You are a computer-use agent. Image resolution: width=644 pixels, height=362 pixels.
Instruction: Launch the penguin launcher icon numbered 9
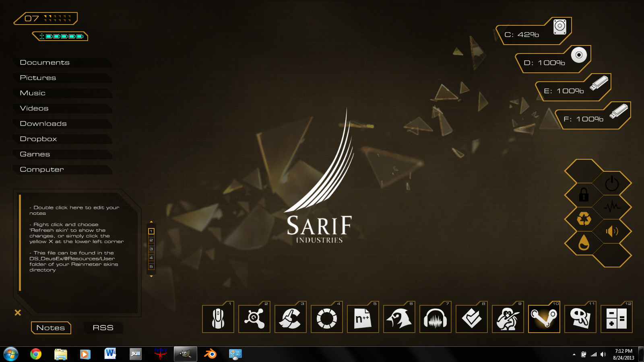coord(508,319)
